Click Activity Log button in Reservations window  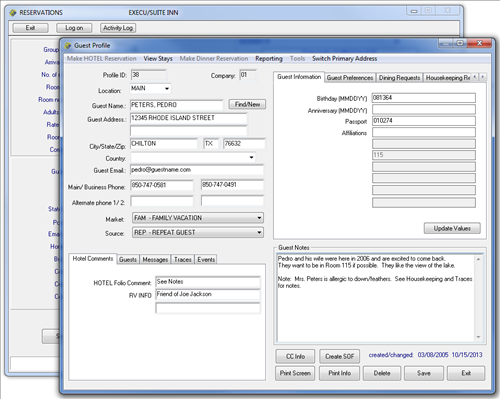click(x=118, y=28)
